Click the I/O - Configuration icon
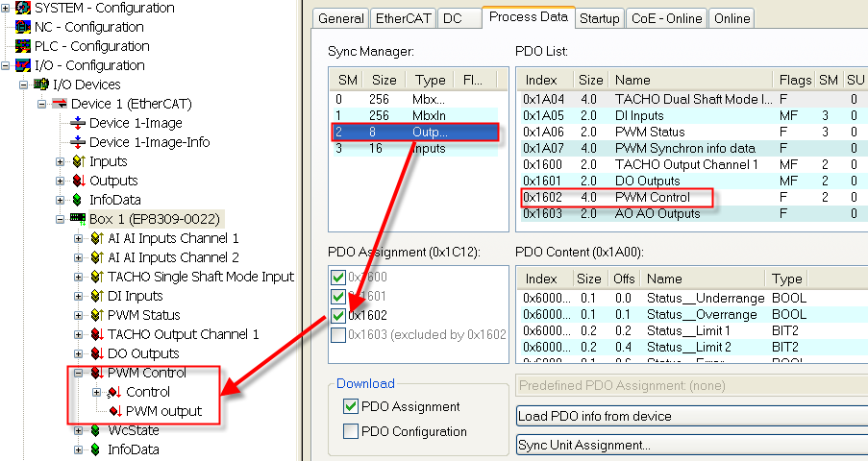 (x=23, y=65)
